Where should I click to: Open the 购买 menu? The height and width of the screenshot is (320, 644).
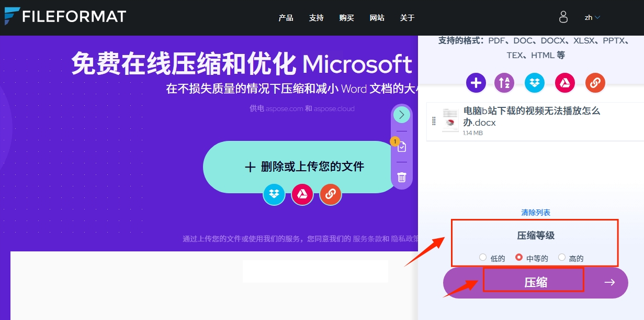pos(347,18)
